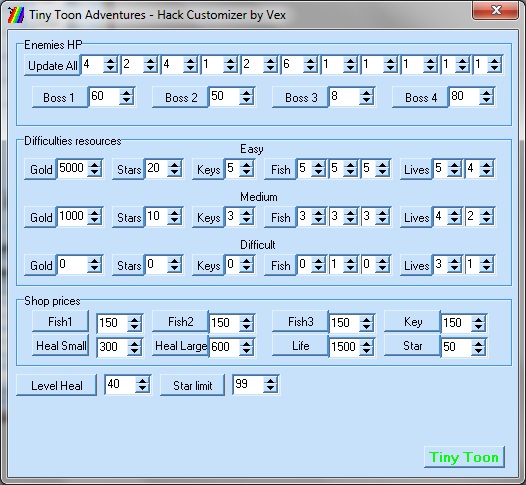Image resolution: width=526 pixels, height=485 pixels.
Task: Click the Difficult Keys button
Action: tap(208, 265)
